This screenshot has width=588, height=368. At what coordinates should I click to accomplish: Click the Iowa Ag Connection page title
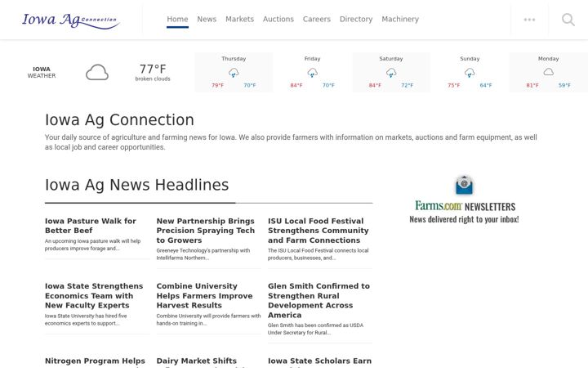pos(119,119)
